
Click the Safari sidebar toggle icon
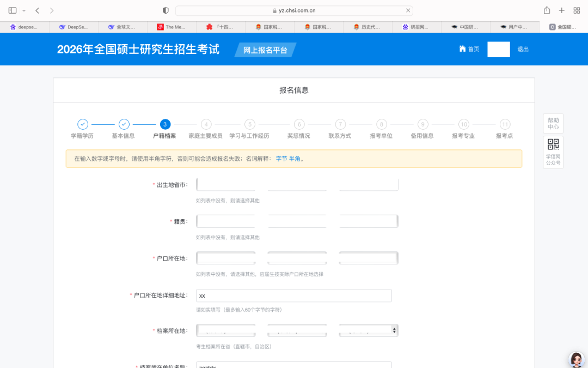click(13, 10)
